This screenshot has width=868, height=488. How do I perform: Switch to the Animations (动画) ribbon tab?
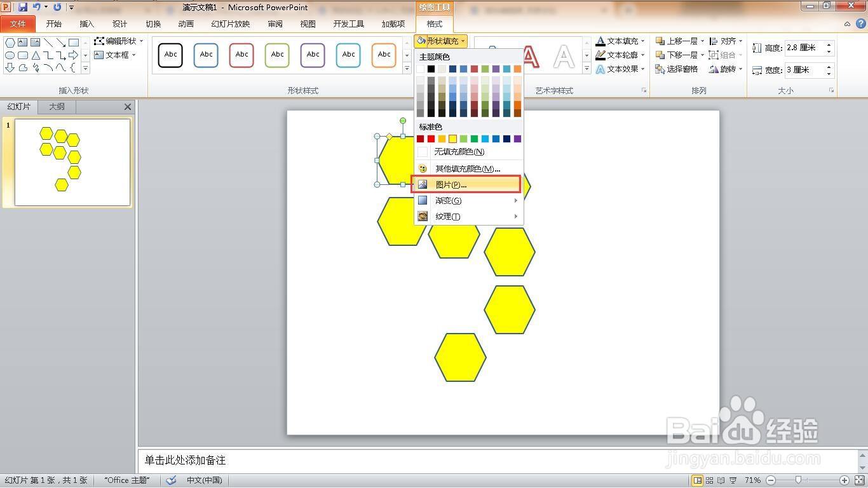click(x=186, y=24)
